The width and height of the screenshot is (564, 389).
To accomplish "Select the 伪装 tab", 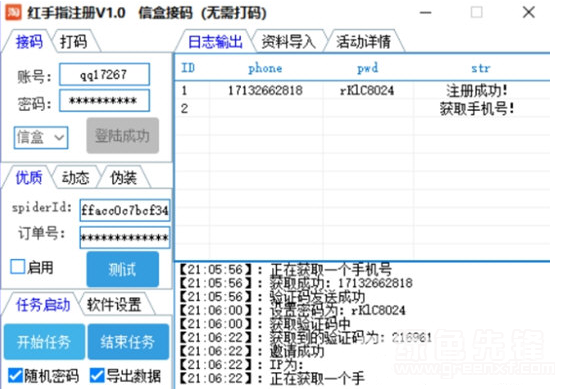I will (x=123, y=177).
